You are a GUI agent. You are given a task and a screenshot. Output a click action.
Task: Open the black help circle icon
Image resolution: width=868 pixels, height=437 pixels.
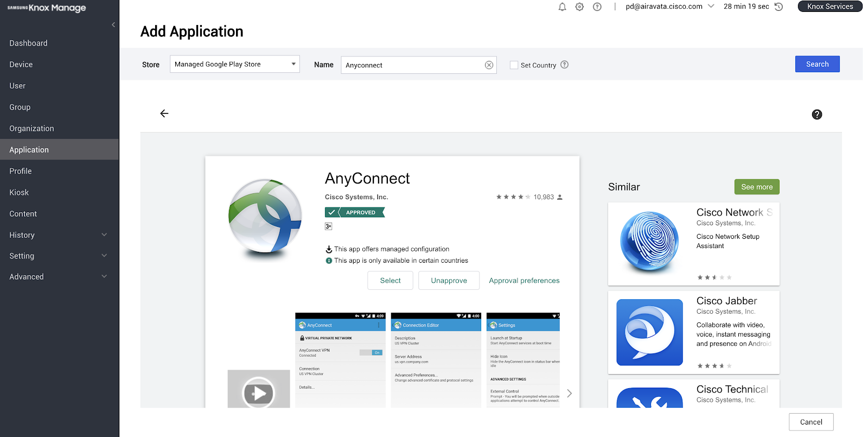(817, 115)
